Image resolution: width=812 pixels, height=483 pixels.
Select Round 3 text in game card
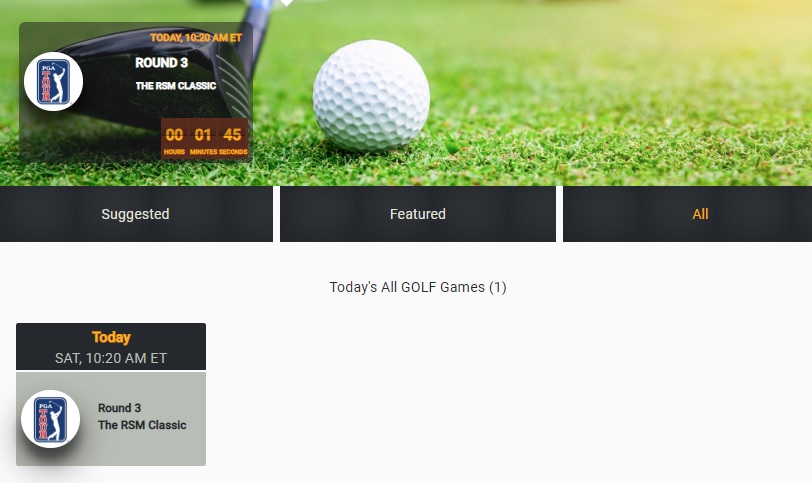(x=120, y=408)
